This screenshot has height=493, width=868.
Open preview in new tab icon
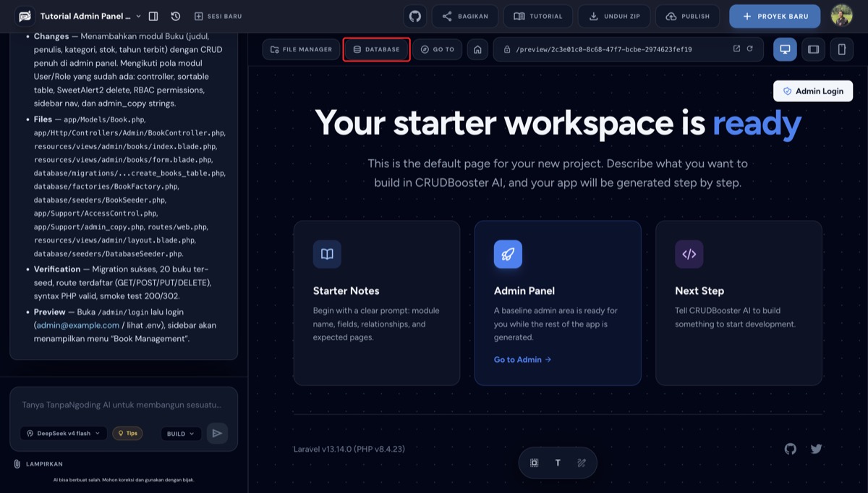pos(736,49)
